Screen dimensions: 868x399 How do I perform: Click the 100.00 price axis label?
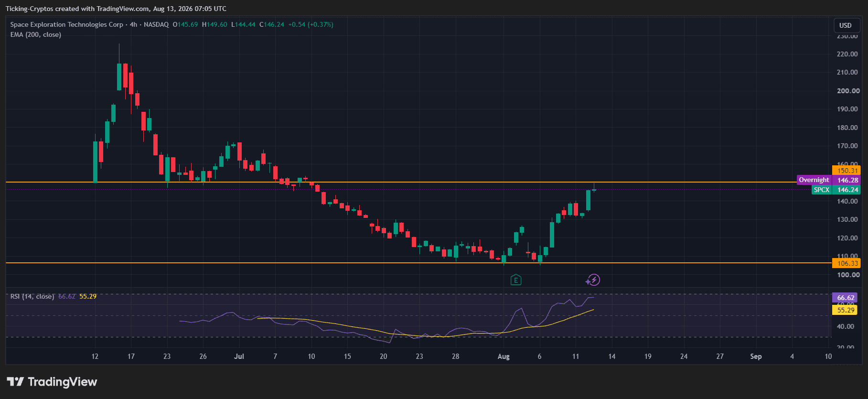[x=848, y=275]
